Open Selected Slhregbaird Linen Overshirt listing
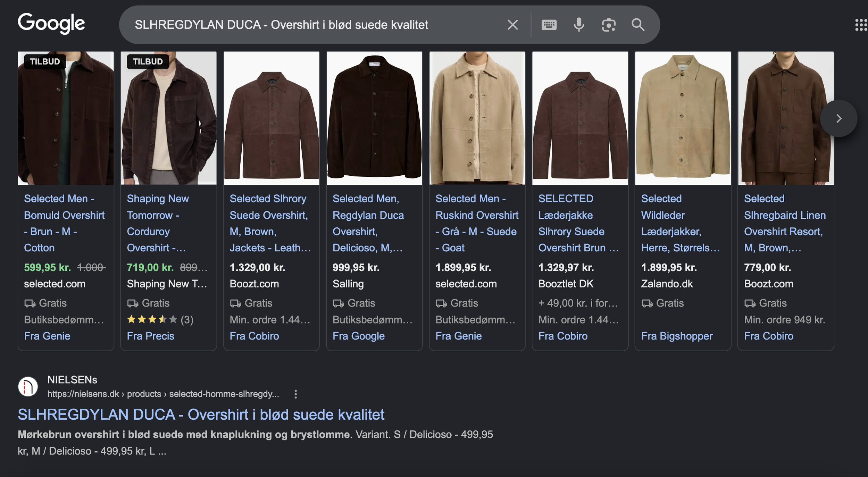The height and width of the screenshot is (477, 868). pos(785,223)
